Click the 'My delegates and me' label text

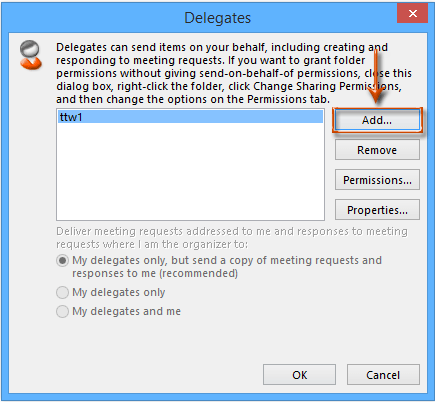pos(126,311)
